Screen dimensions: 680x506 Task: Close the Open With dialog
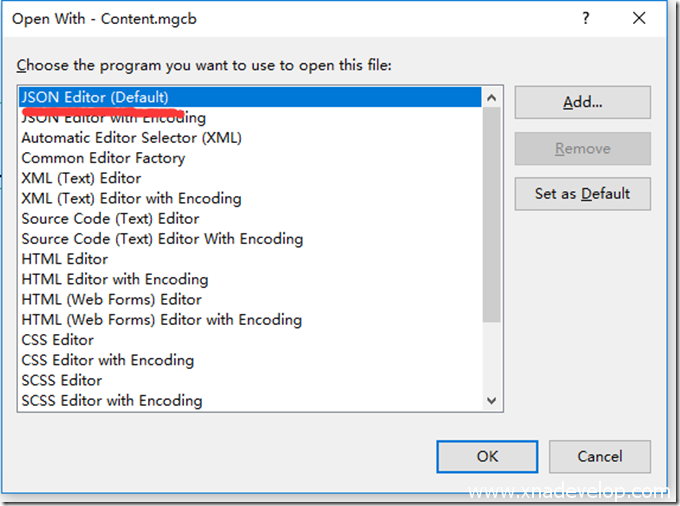point(640,19)
